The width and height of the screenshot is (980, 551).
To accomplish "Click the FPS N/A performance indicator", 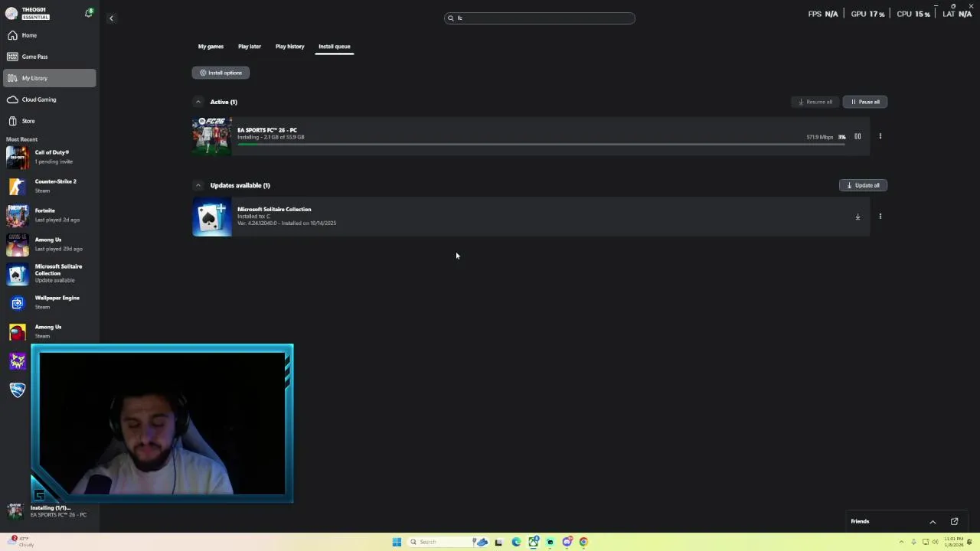I will coord(823,14).
